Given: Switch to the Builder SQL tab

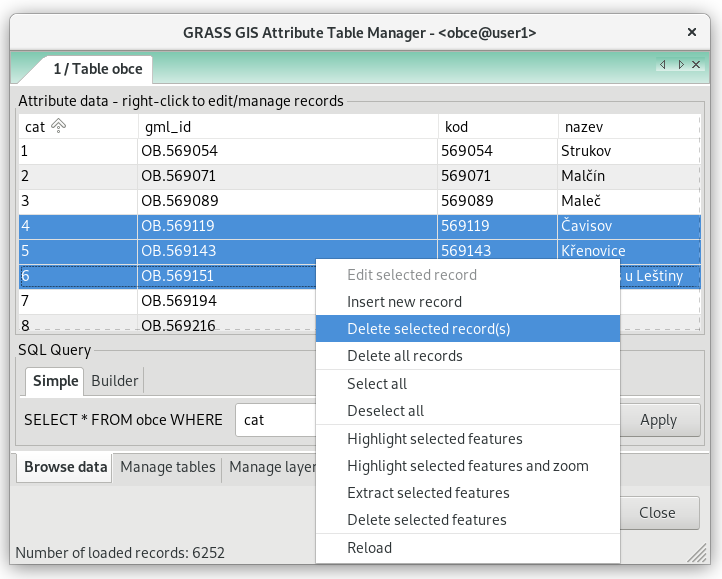Looking at the screenshot, I should pyautogui.click(x=115, y=381).
